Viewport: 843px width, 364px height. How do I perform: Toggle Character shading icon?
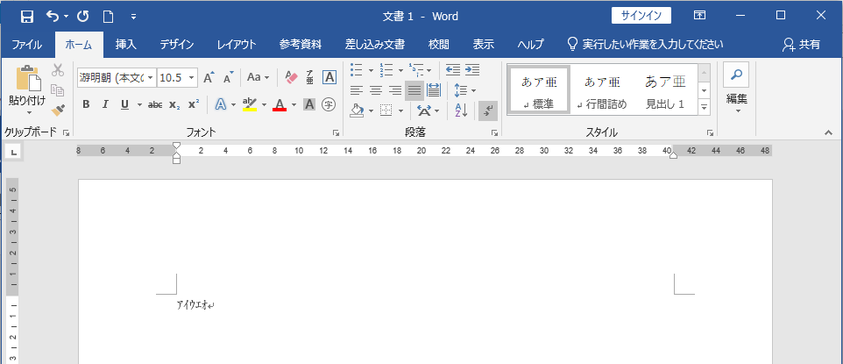coord(309,104)
